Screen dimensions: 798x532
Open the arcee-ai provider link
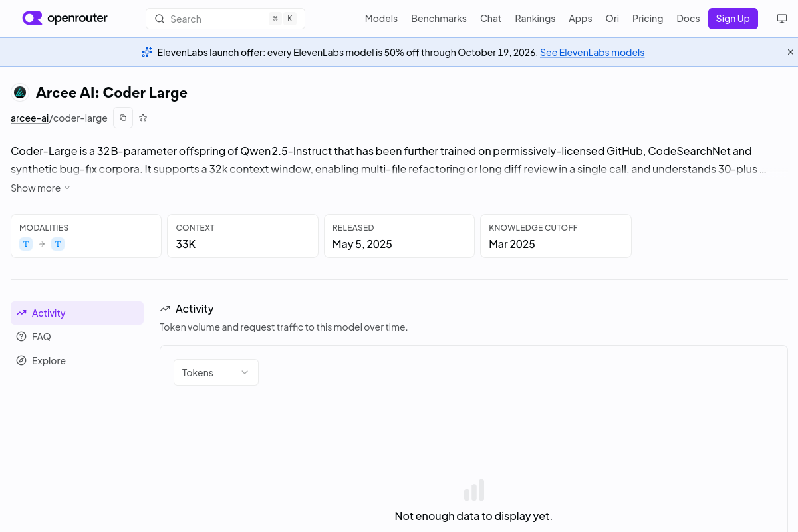pyautogui.click(x=30, y=118)
